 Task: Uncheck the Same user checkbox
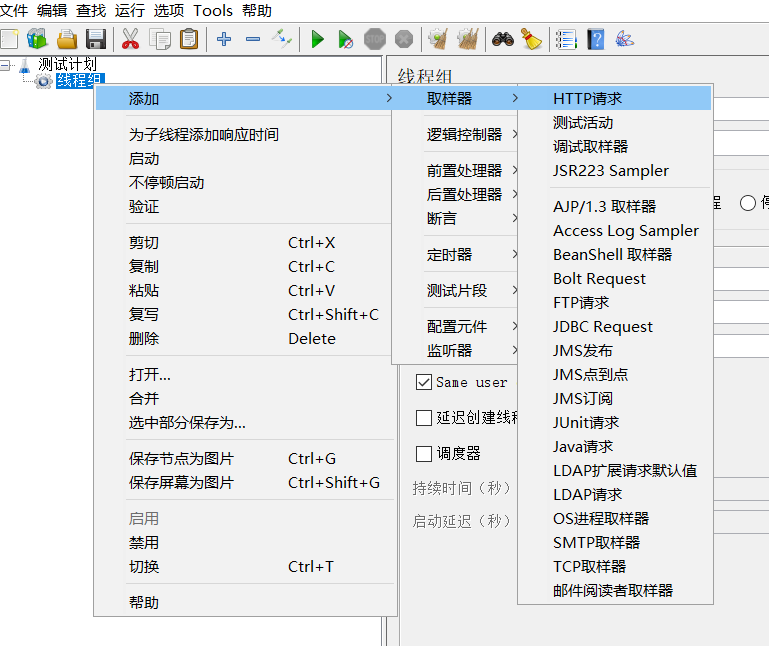(423, 382)
